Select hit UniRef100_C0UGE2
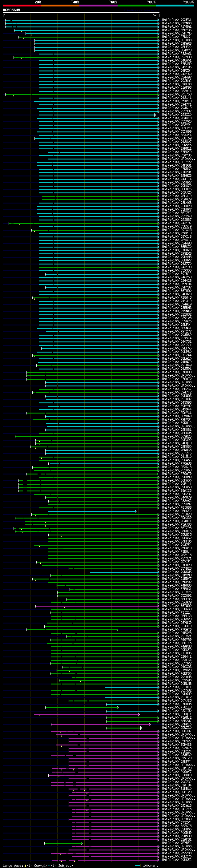The image size is (197, 868). tap(177, 860)
